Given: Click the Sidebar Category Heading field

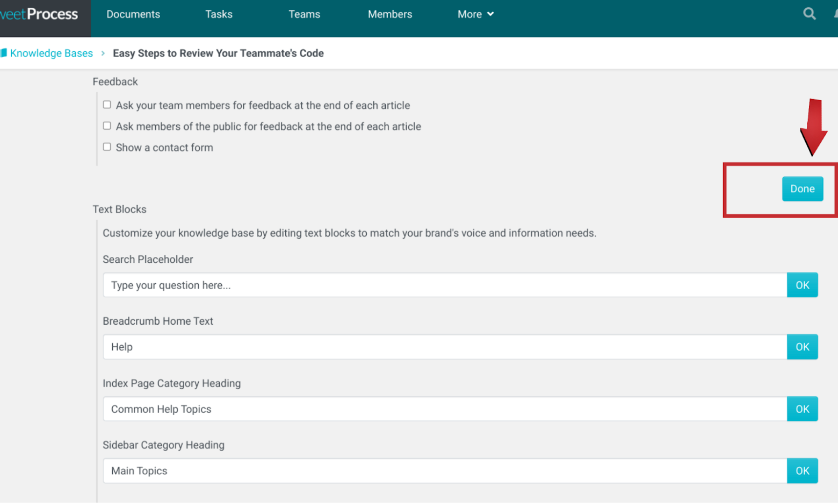Looking at the screenshot, I should point(445,471).
